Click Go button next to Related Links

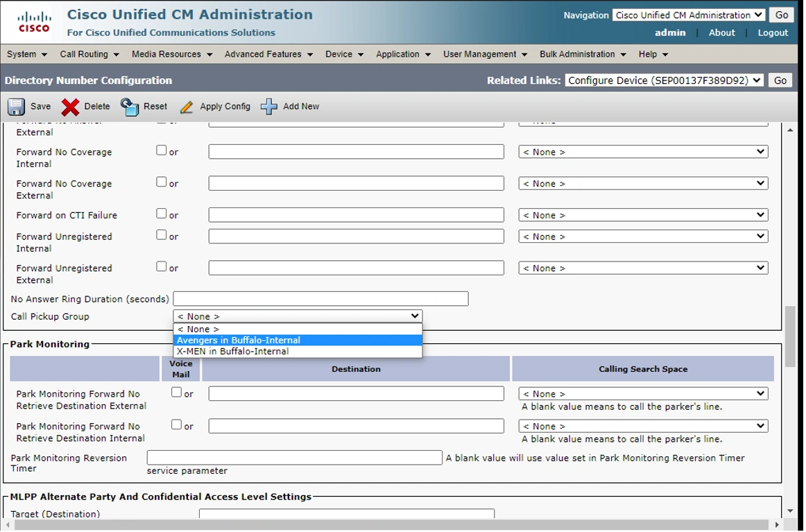780,80
